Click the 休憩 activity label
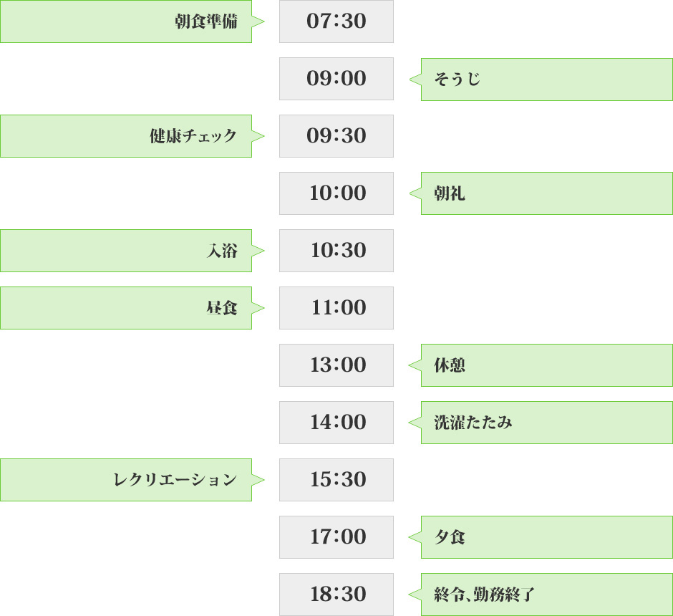 tap(450, 365)
